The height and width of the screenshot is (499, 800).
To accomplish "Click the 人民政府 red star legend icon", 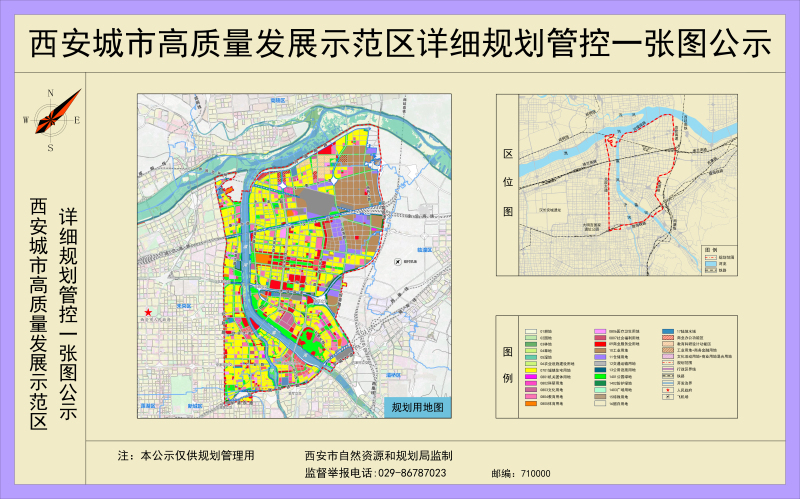I will [x=668, y=390].
